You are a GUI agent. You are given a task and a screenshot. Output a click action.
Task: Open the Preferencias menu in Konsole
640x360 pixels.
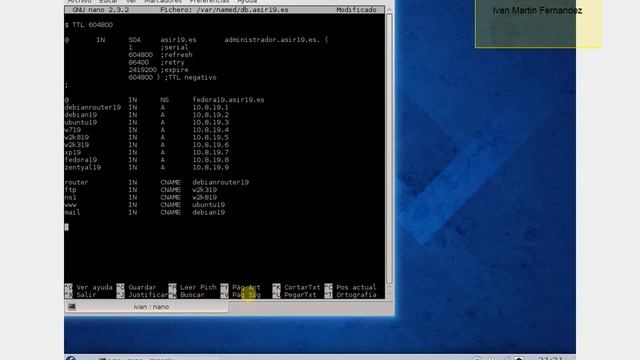(209, 2)
